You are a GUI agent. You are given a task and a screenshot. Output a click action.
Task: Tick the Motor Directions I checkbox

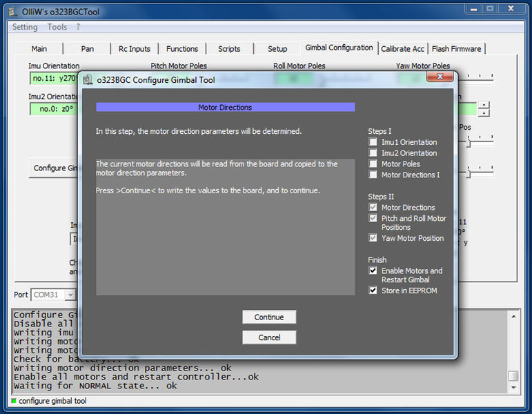373,175
